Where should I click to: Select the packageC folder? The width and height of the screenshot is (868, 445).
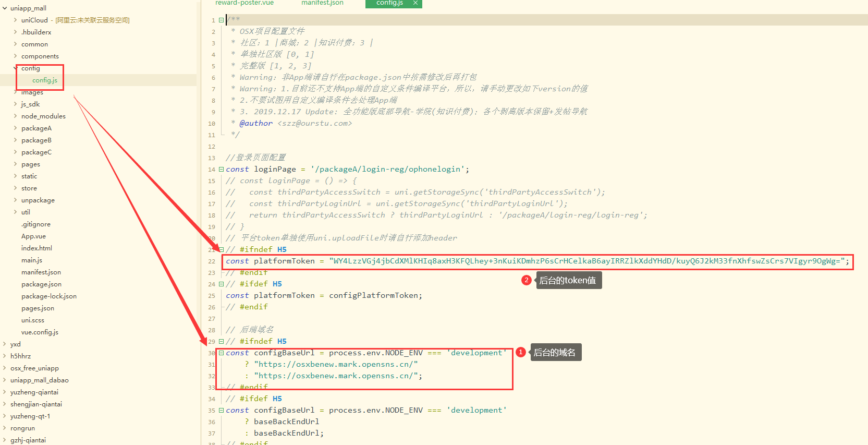(36, 152)
